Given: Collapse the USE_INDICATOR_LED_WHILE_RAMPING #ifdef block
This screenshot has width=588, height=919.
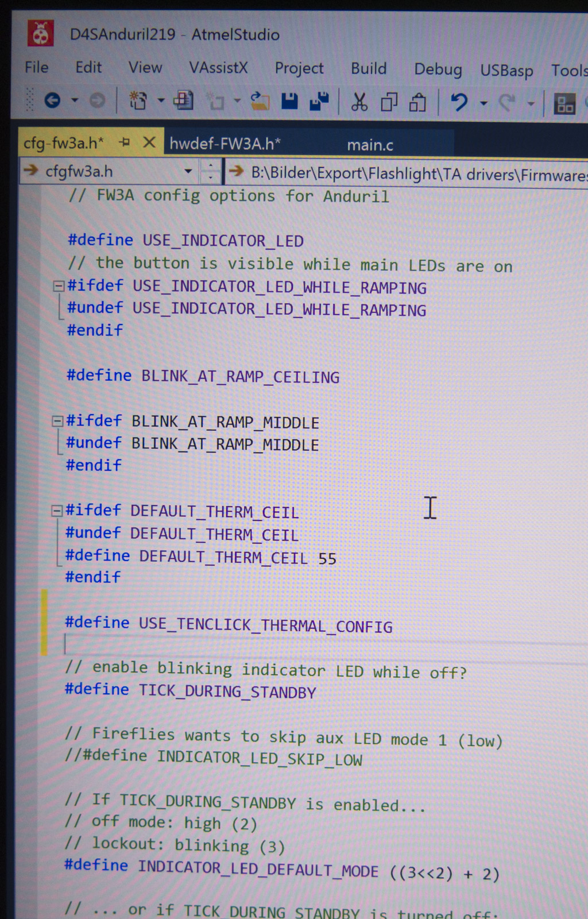Looking at the screenshot, I should (58, 285).
